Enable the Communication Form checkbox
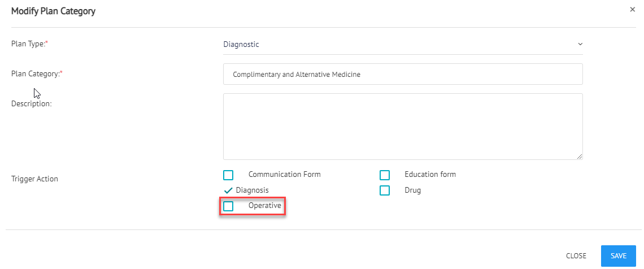This screenshot has width=644, height=269. 228,175
